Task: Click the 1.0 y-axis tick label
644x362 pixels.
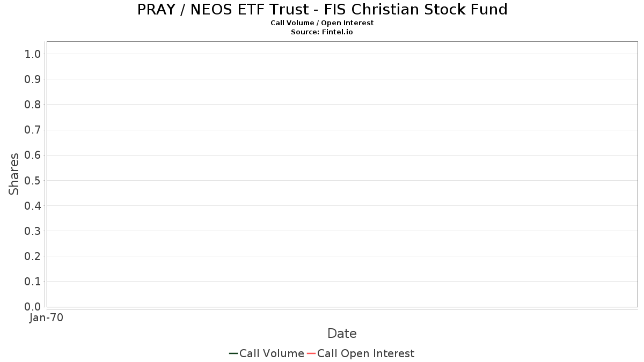Action: [33, 54]
